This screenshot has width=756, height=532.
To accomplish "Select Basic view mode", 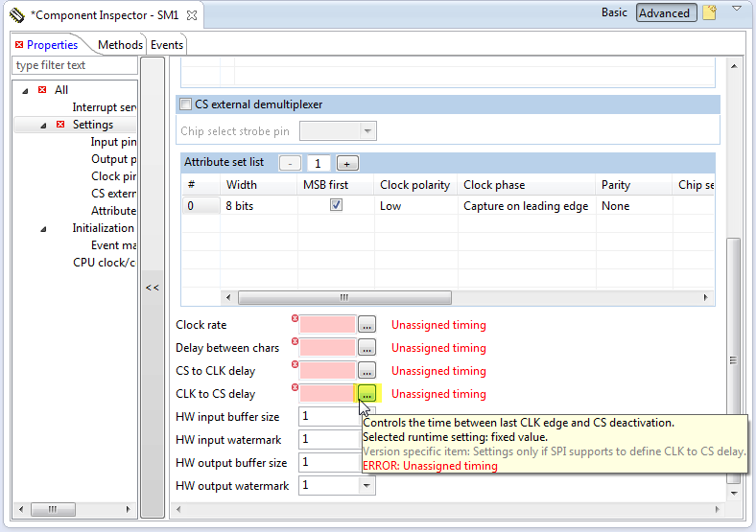I will pos(614,12).
